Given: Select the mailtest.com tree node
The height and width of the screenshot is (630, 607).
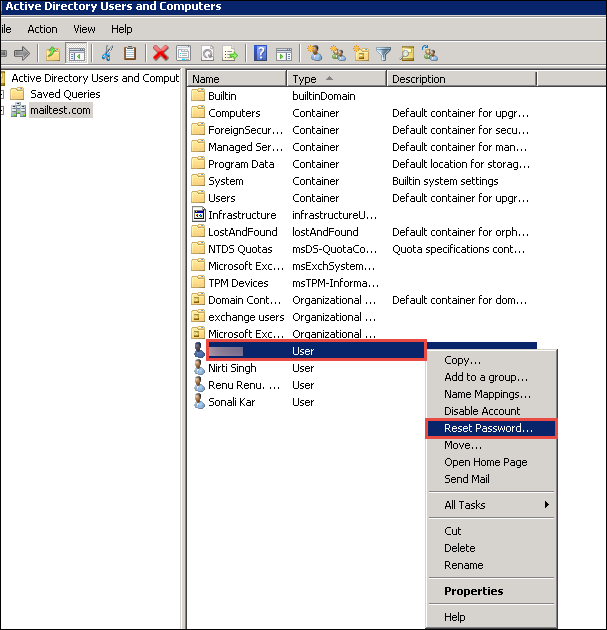Looking at the screenshot, I should tap(61, 110).
